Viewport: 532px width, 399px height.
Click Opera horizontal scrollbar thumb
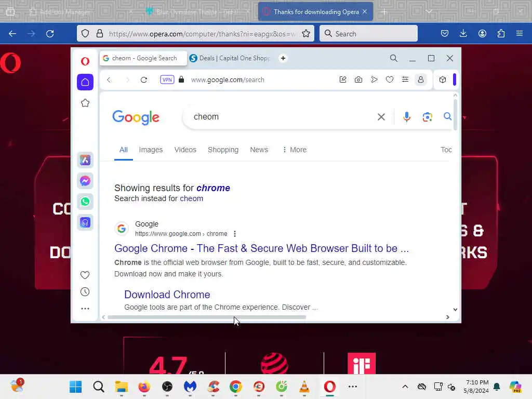click(207, 317)
